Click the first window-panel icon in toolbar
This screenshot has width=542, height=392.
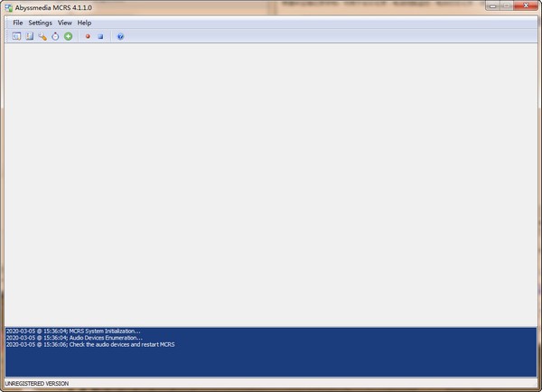click(x=16, y=36)
